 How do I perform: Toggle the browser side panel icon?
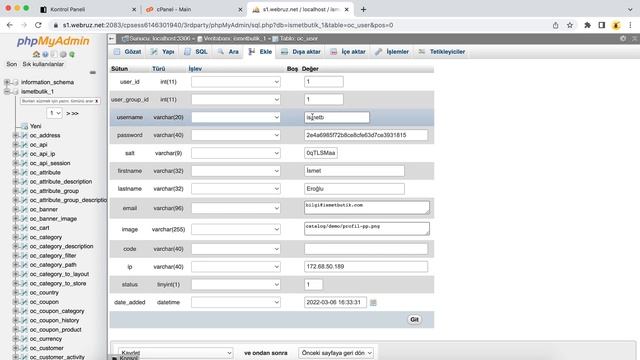click(602, 25)
